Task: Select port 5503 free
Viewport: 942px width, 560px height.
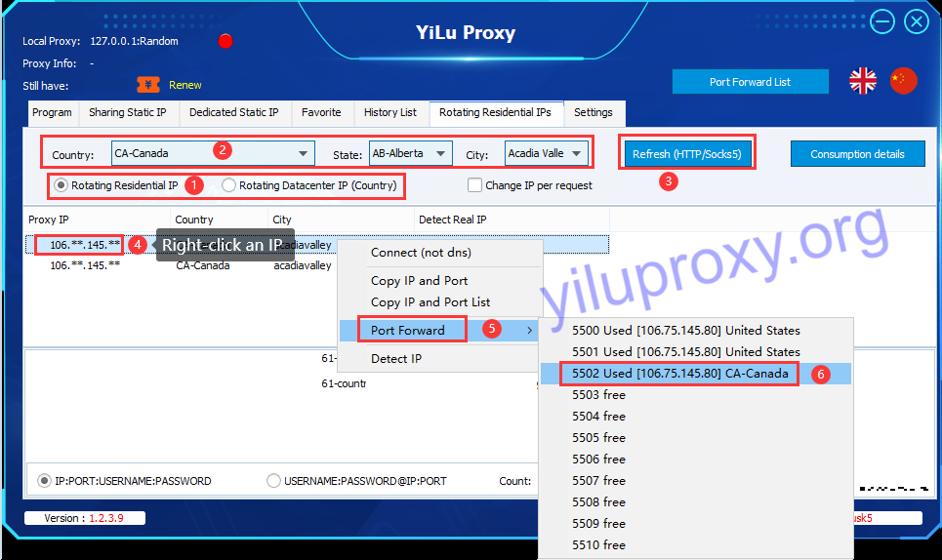Action: (x=696, y=395)
